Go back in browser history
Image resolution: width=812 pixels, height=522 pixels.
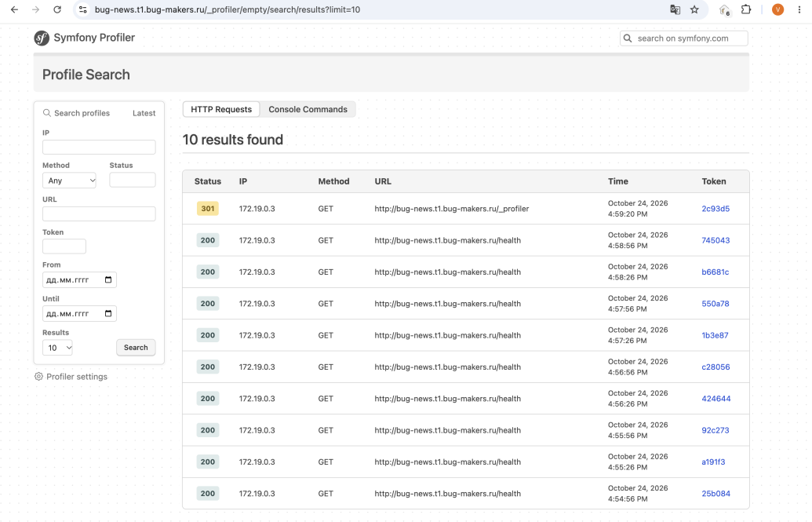pos(14,9)
